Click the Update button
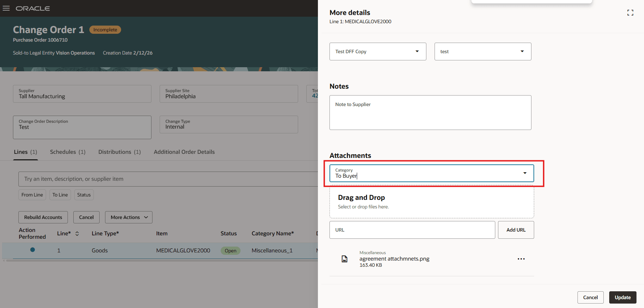 point(622,297)
